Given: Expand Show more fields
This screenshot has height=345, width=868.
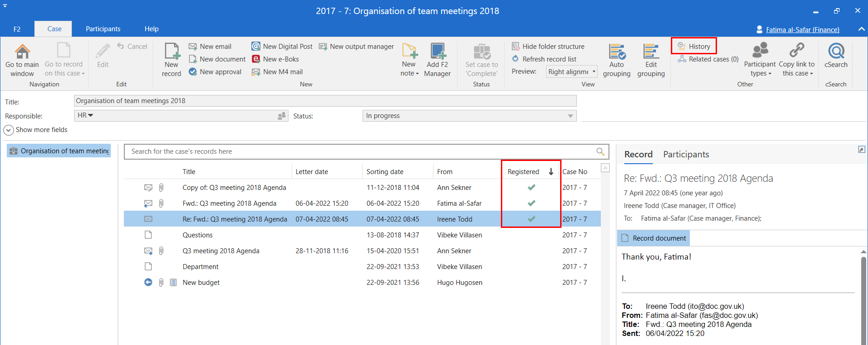Looking at the screenshot, I should coord(9,130).
